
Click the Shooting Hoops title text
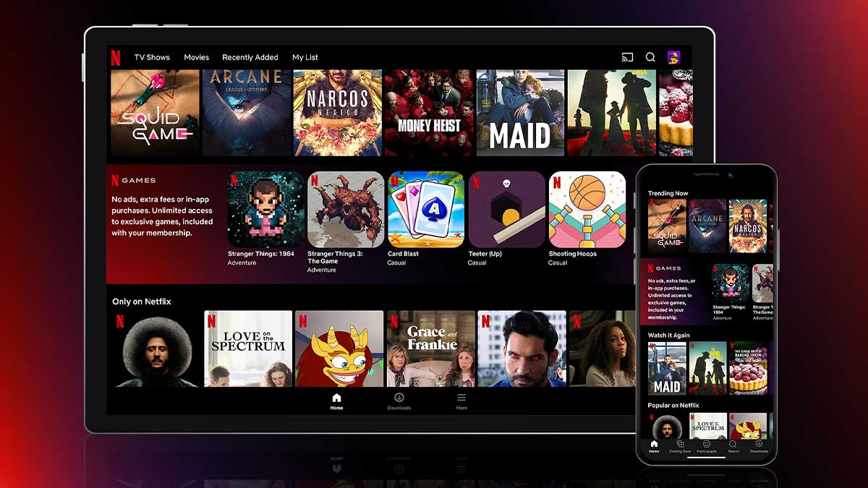[572, 254]
